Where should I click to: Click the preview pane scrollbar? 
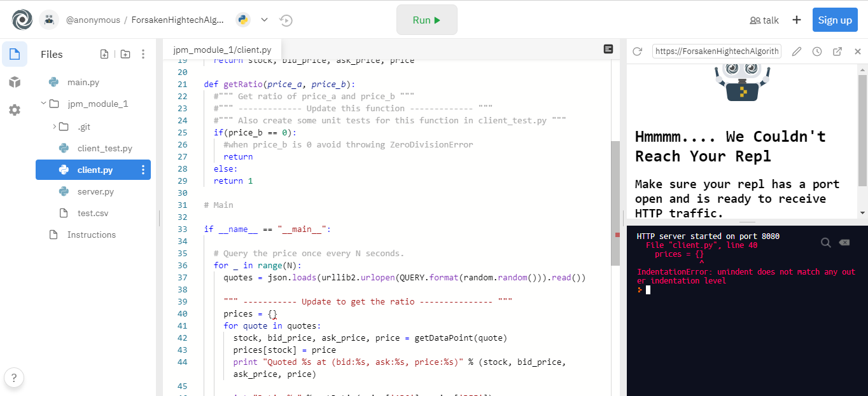[x=862, y=130]
